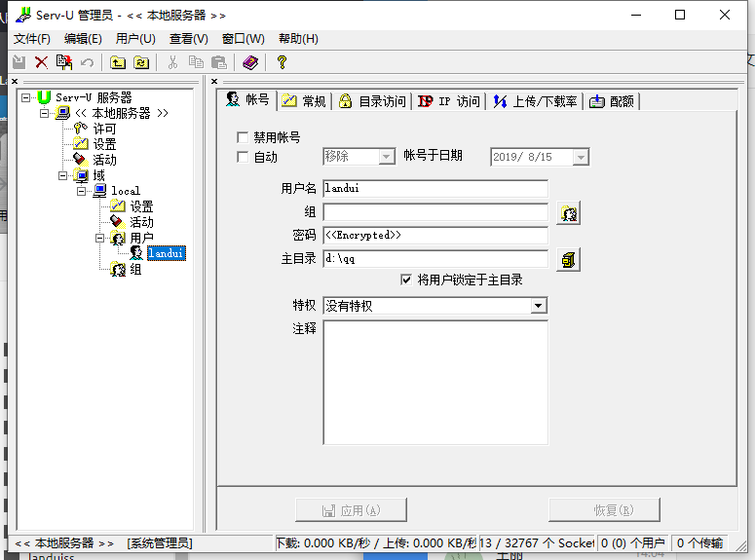
Task: Open the 移除 dropdown
Action: click(x=386, y=157)
